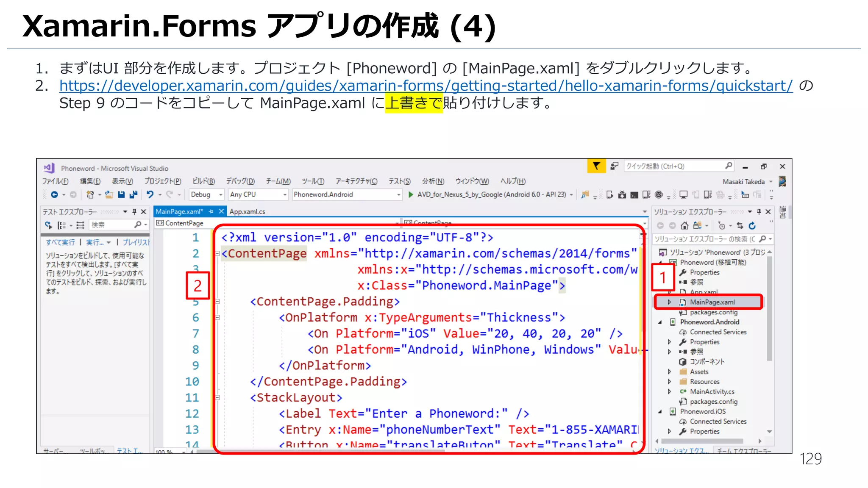This screenshot has width=868, height=488.
Task: Switch to チーム エクスプローラー tab
Action: pos(744,451)
